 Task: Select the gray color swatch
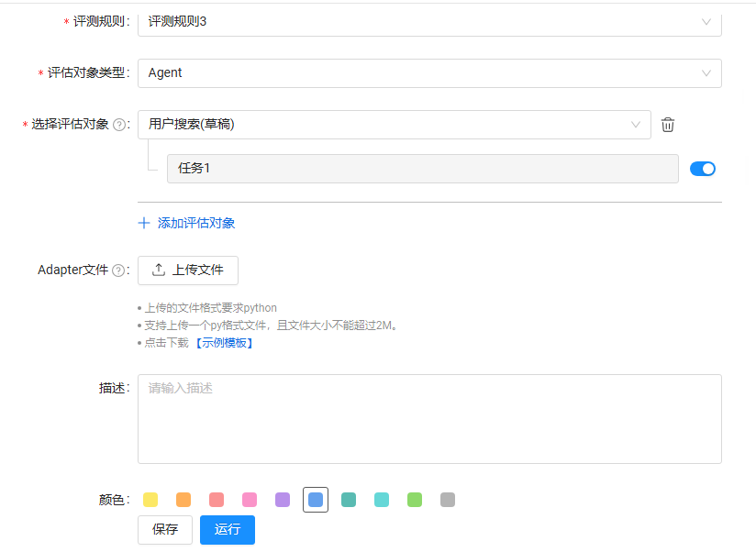(448, 500)
